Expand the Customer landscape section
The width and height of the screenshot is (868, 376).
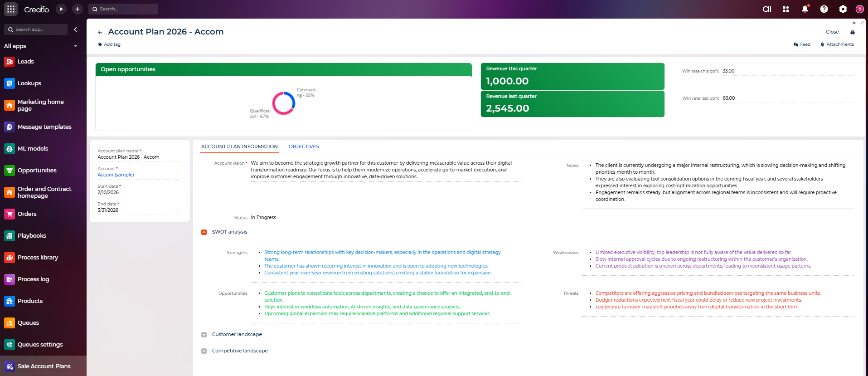tap(204, 335)
